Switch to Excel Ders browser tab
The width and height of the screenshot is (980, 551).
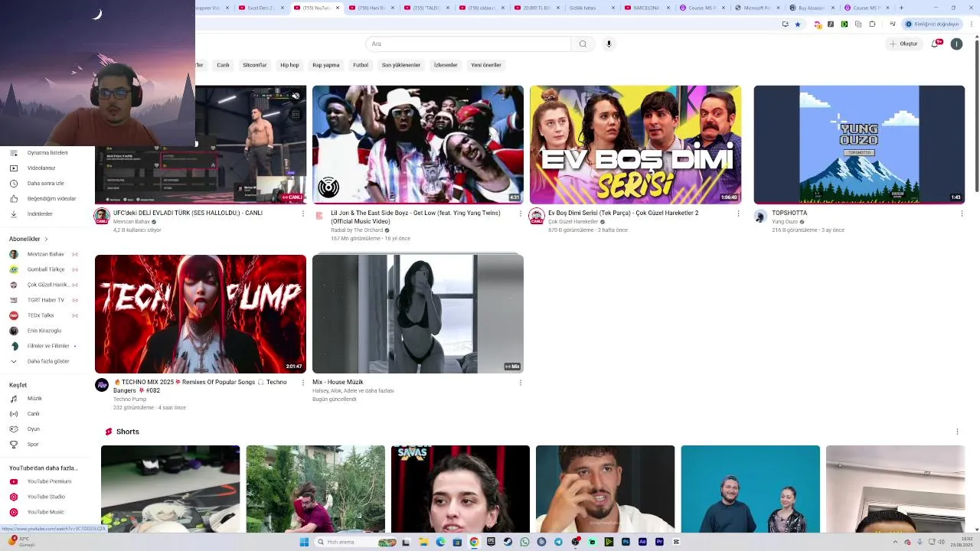260,8
